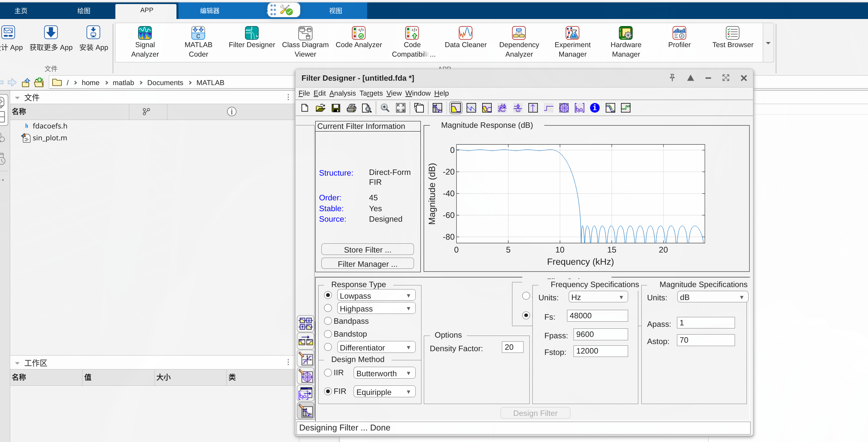Viewport: 868px width, 442px height.
Task: Show the Impulse Response icon
Action: click(x=533, y=108)
